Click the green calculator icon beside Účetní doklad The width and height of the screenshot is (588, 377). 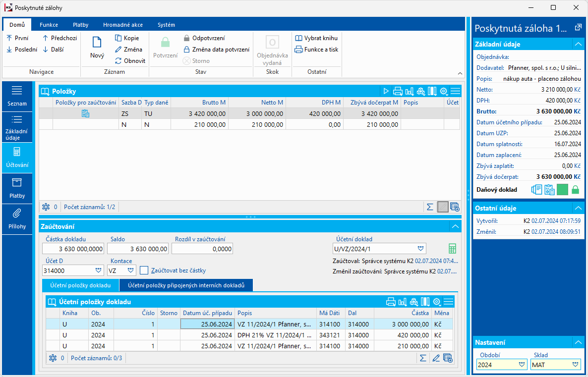pyautogui.click(x=452, y=249)
